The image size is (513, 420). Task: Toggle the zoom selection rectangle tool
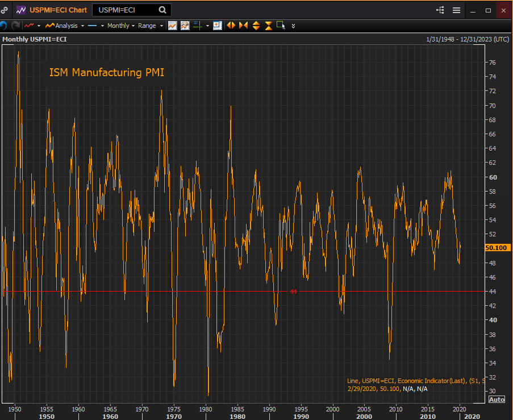pos(281,26)
